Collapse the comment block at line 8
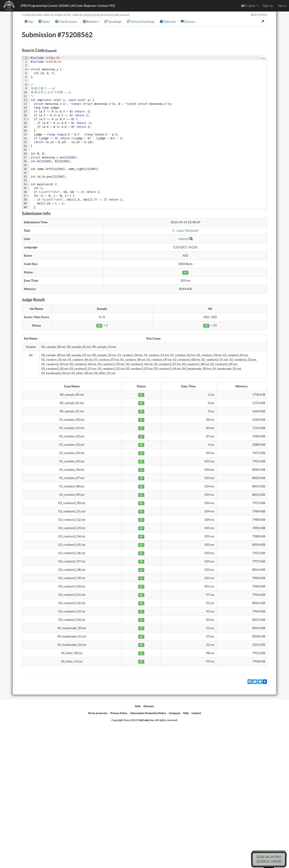 point(28,85)
